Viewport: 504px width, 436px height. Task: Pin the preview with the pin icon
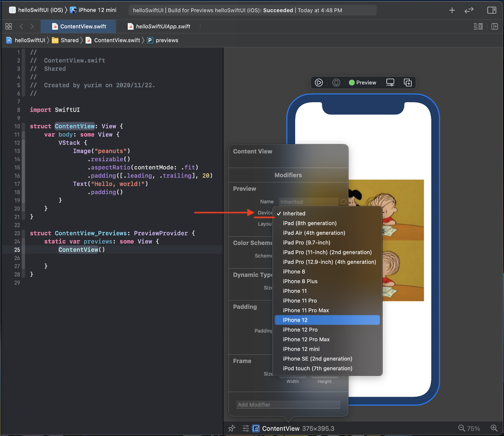(x=232, y=428)
